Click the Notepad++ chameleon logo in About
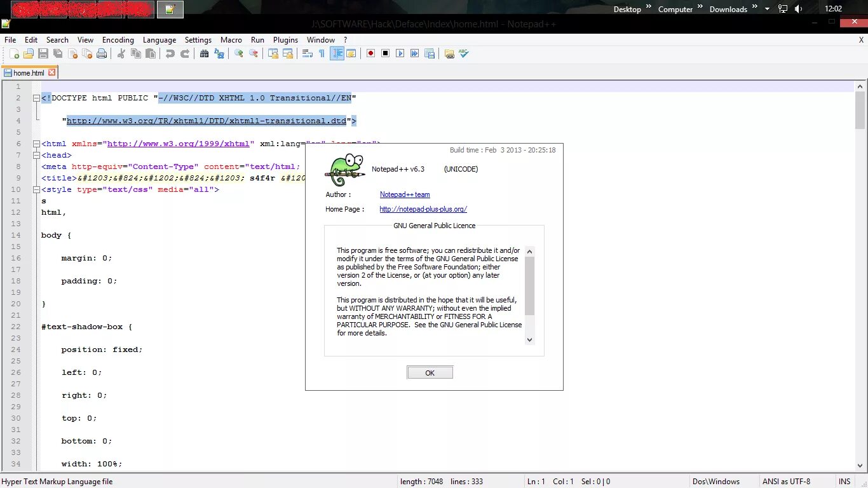 tap(345, 170)
